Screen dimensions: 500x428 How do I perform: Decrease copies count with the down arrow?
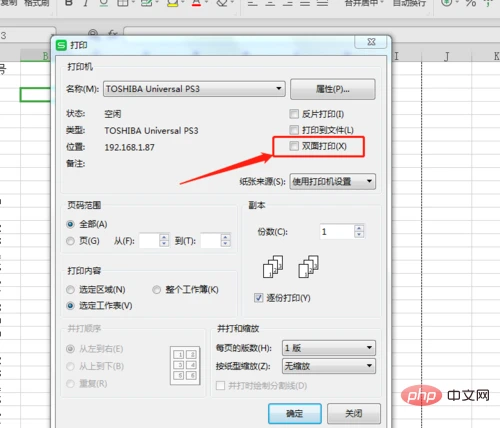[359, 235]
